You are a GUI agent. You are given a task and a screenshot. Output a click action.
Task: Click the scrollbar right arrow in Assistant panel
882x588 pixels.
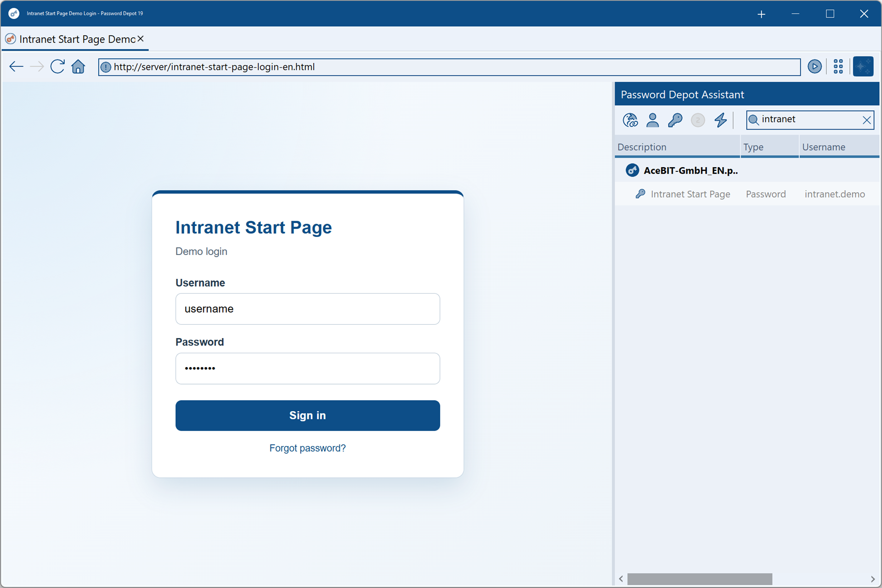[873, 579]
